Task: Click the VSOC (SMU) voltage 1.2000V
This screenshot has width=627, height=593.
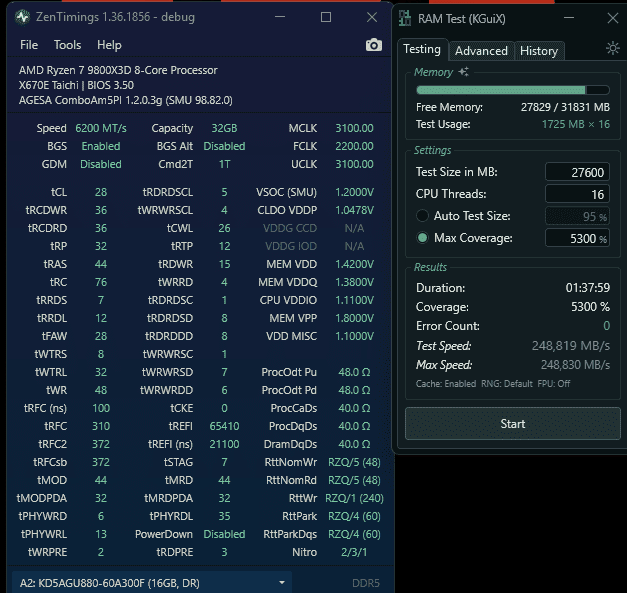Action: 354,192
